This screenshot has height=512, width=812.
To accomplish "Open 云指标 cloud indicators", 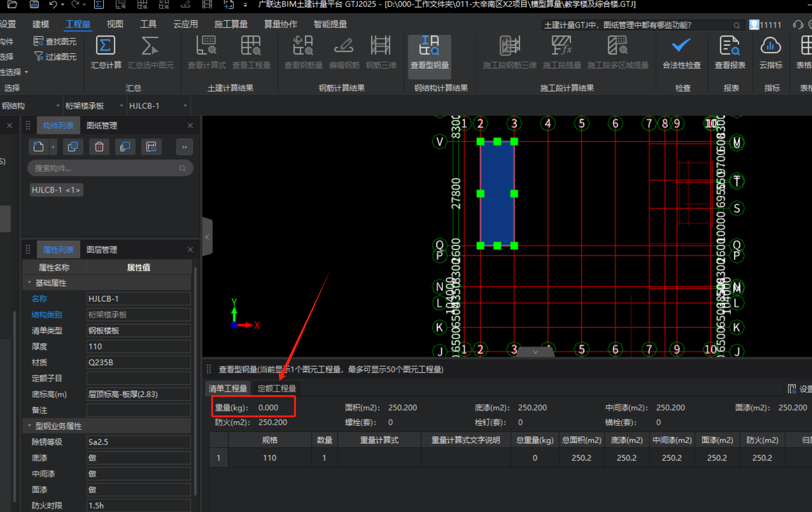I will (x=771, y=53).
